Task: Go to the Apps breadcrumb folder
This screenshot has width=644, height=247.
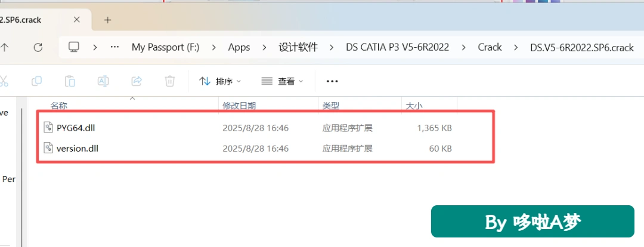Action: pyautogui.click(x=239, y=47)
